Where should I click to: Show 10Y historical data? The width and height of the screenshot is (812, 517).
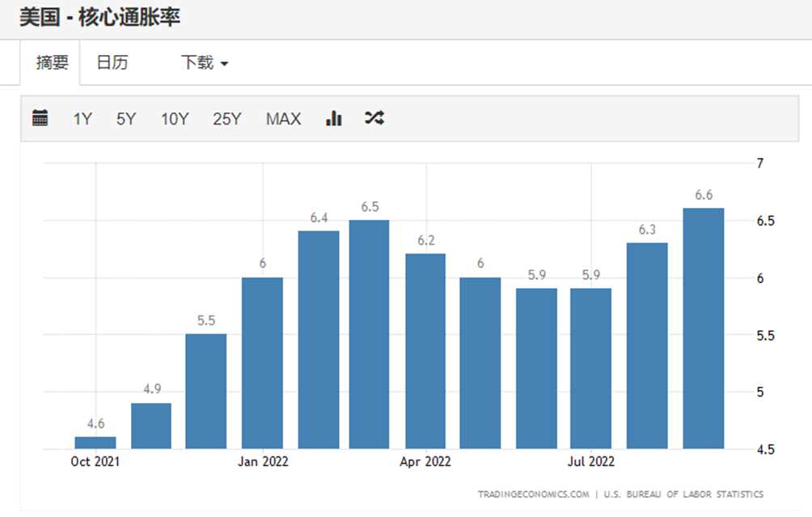[175, 119]
